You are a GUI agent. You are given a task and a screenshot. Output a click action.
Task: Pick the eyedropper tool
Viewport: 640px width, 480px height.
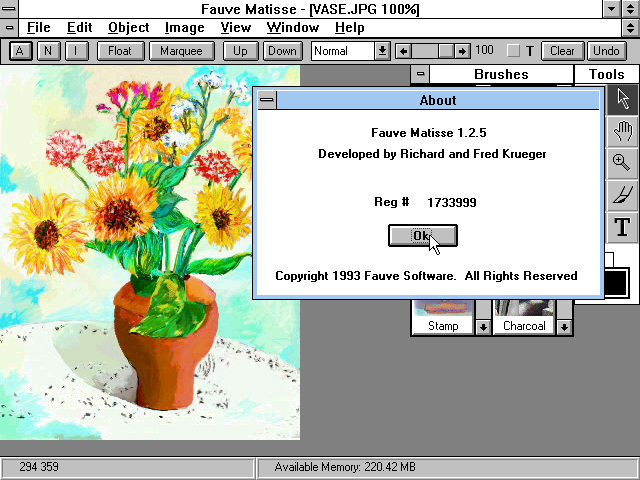tap(622, 194)
